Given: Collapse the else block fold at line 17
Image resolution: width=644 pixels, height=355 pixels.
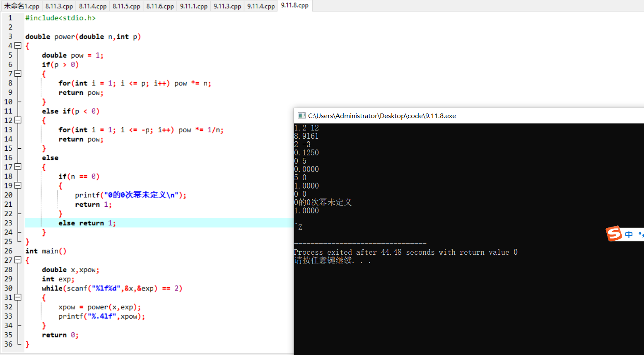Looking at the screenshot, I should pyautogui.click(x=18, y=167).
